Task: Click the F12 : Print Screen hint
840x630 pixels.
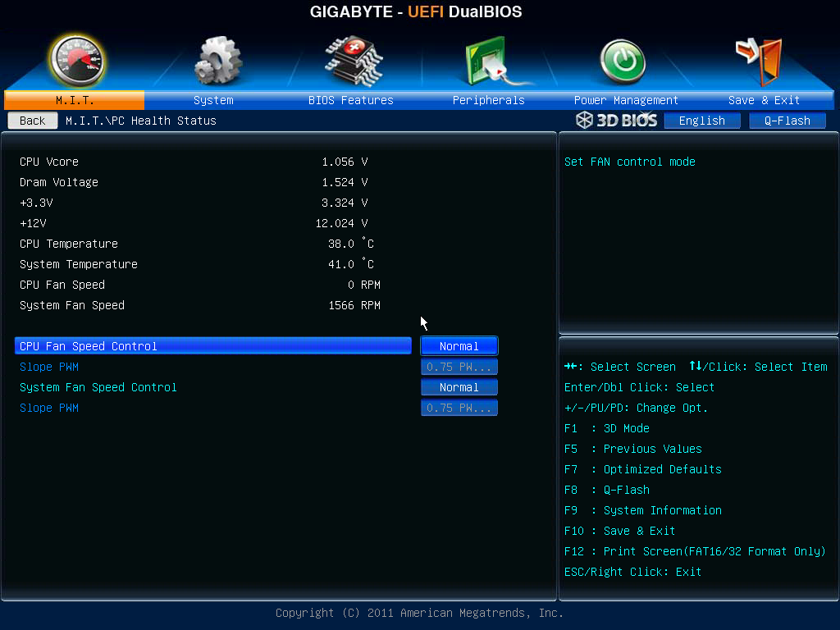Action: tap(695, 551)
